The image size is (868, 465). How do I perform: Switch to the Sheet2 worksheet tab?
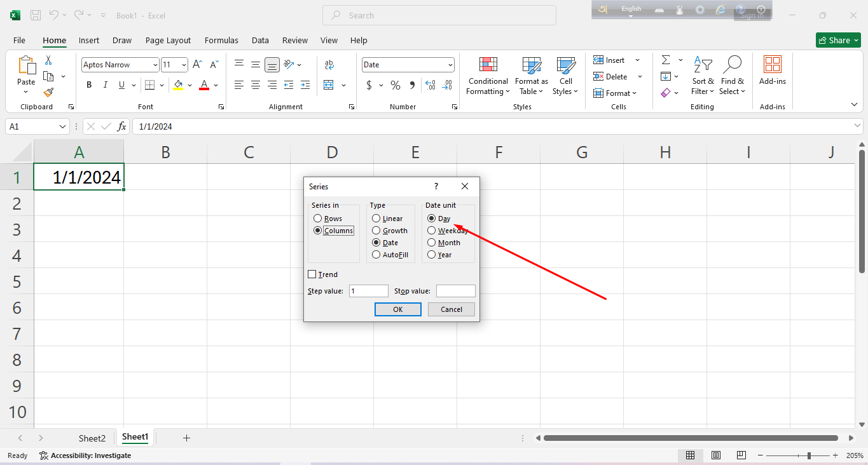(x=92, y=438)
